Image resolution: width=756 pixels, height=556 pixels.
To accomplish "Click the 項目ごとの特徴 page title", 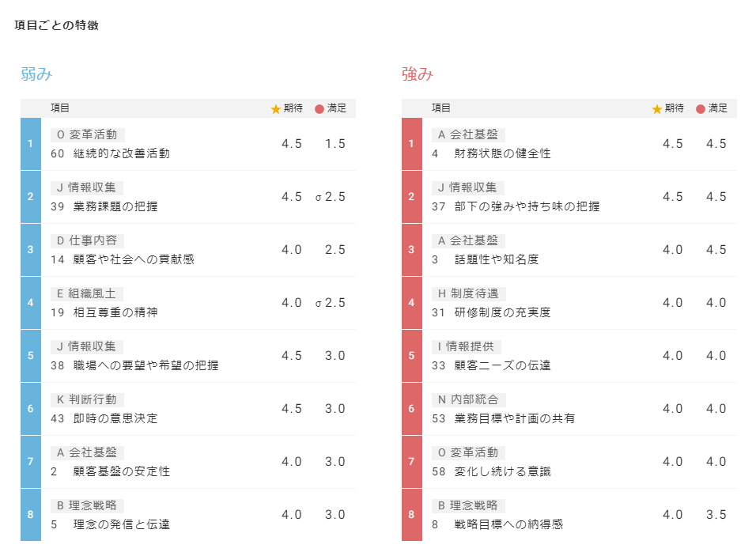I will (56, 25).
